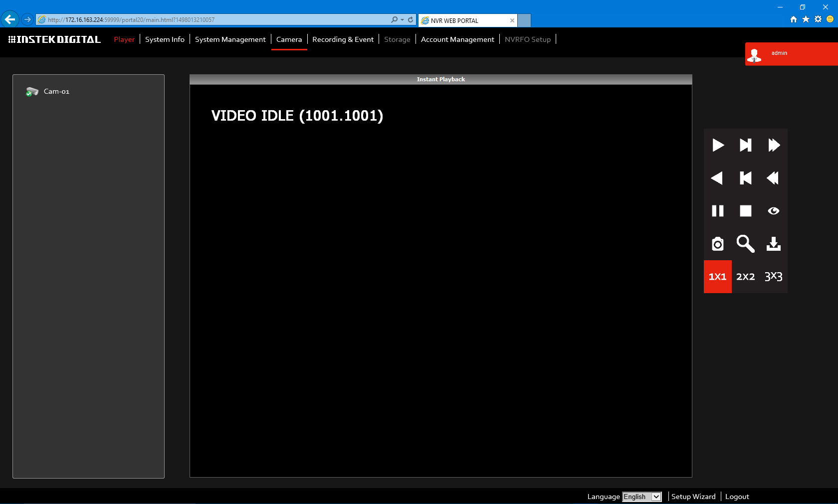Click the step forward frame icon
The height and width of the screenshot is (504, 838).
point(745,145)
